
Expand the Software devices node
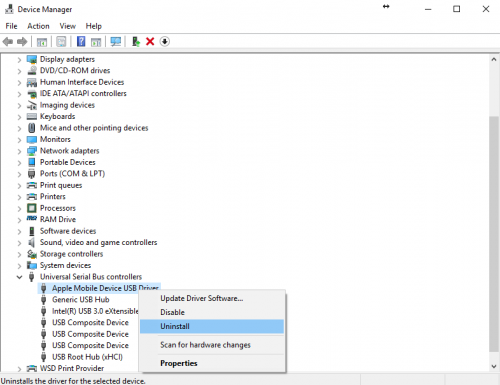[19, 231]
